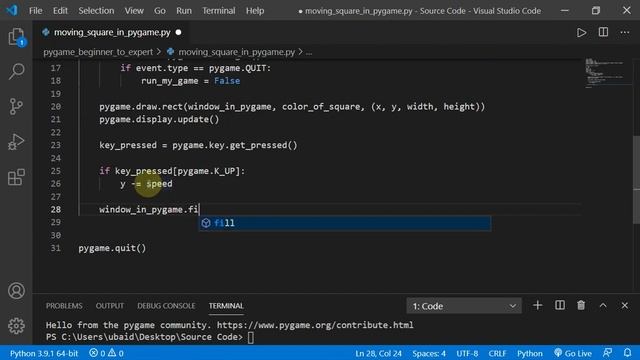
Task: Open the Edit menu
Action: (60, 11)
